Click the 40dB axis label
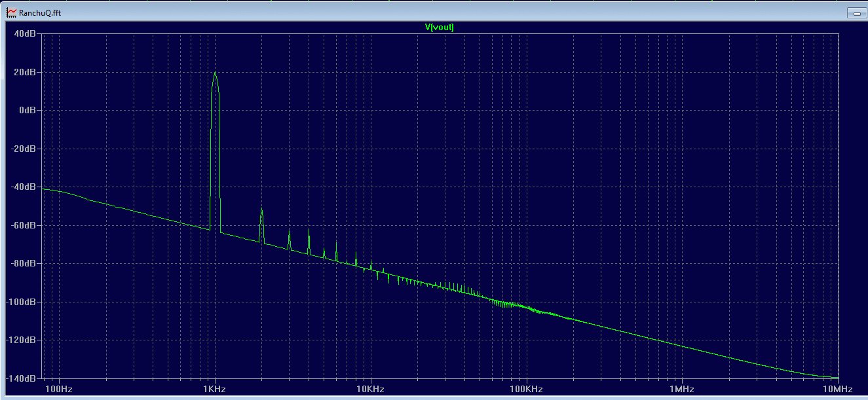Image resolution: width=868 pixels, height=400 pixels. point(26,33)
